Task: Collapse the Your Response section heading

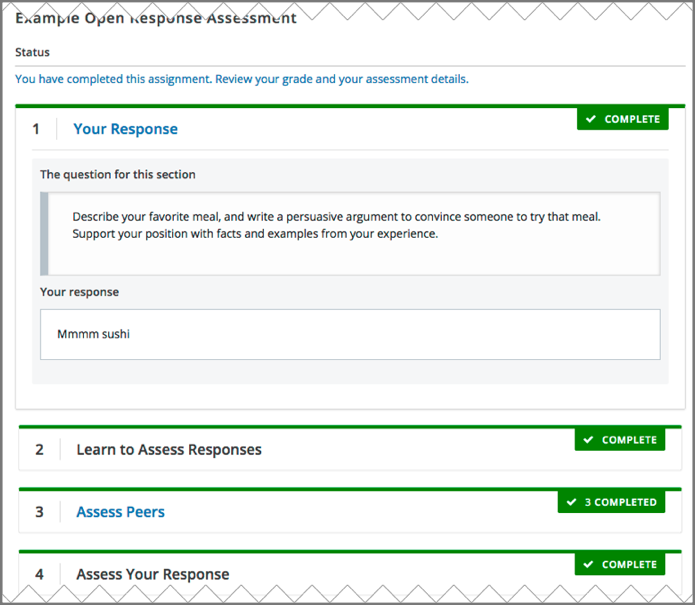Action: 125,129
